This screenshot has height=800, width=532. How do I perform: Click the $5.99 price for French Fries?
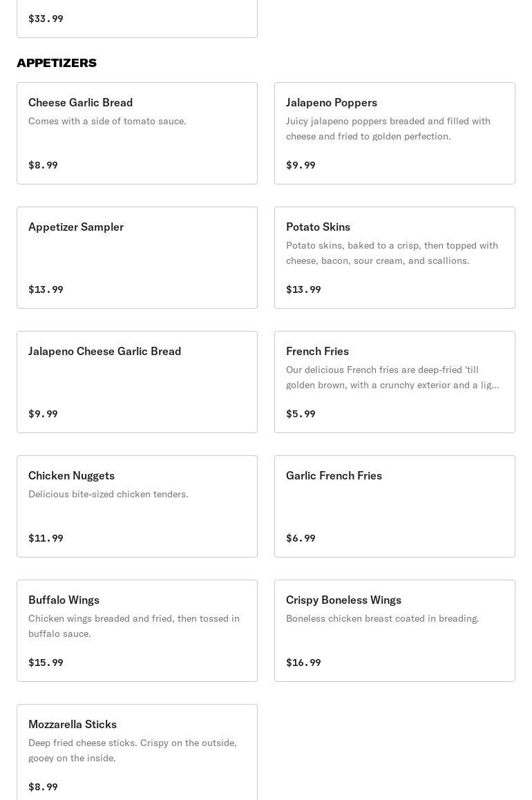[301, 414]
